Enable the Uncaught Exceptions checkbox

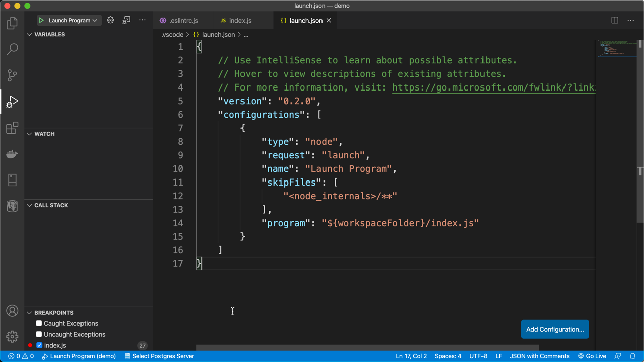[x=39, y=334]
